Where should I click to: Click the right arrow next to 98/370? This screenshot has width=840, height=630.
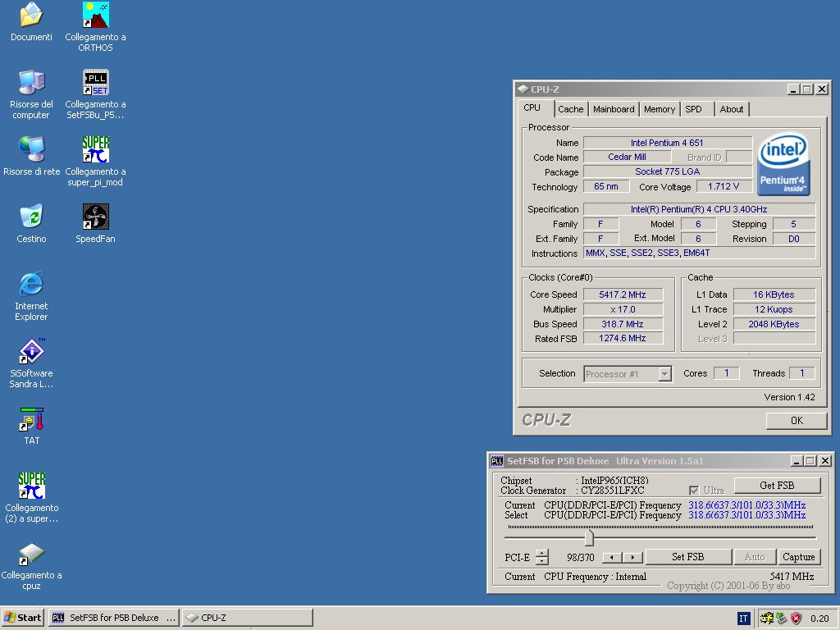coord(632,558)
